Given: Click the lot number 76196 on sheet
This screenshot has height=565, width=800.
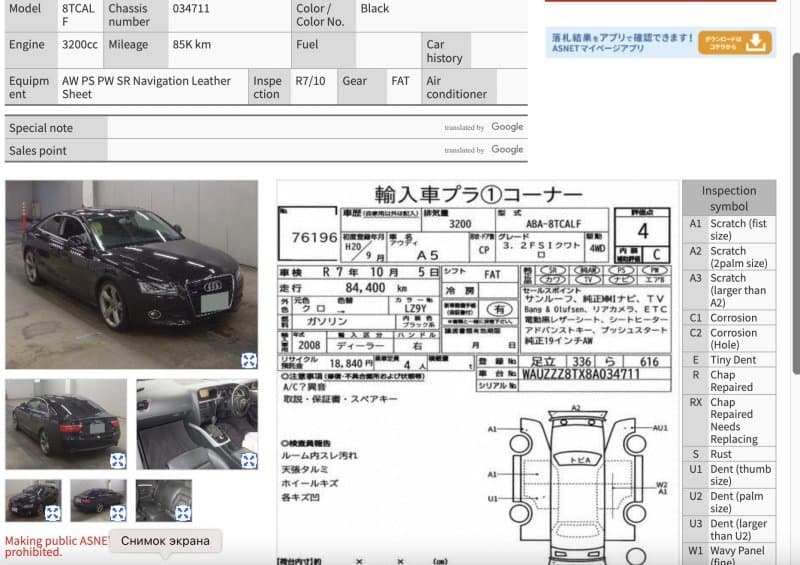Looking at the screenshot, I should coord(314,237).
